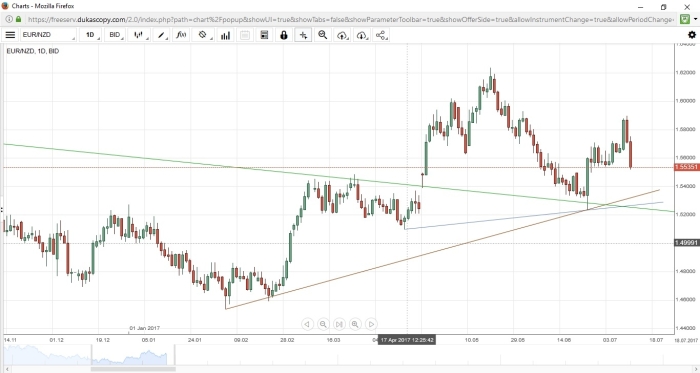Image resolution: width=700 pixels, height=373 pixels.
Task: Click the calculator icon in toolbar
Action: tap(264, 35)
